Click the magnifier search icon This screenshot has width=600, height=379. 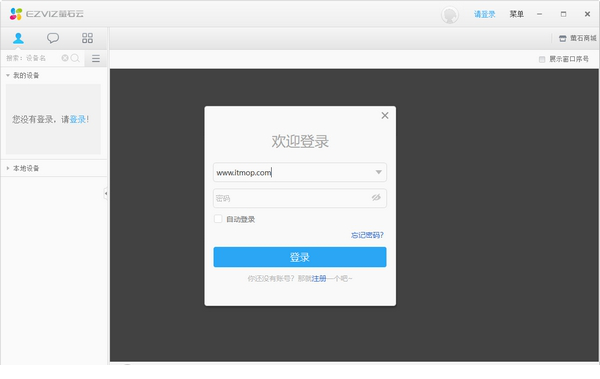pos(75,58)
